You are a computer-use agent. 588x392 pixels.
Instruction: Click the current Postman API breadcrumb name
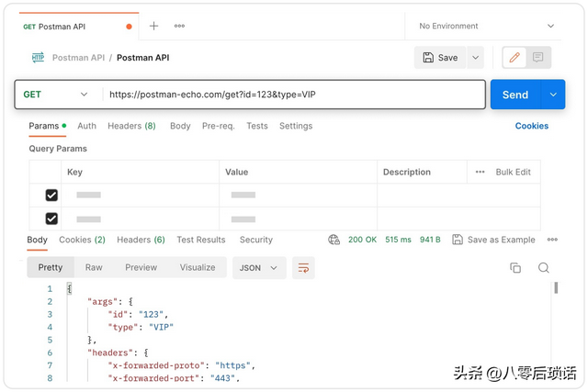coord(143,58)
